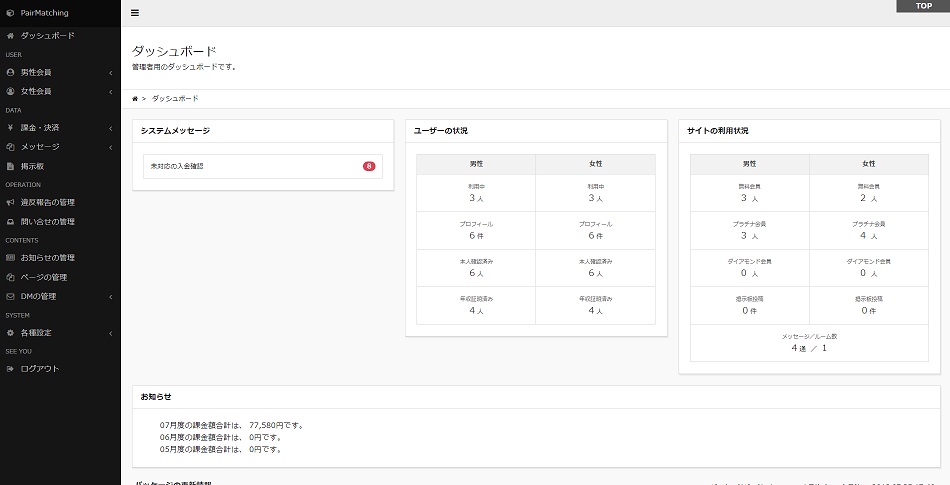Click the ページの管理 copy icon

click(x=10, y=277)
